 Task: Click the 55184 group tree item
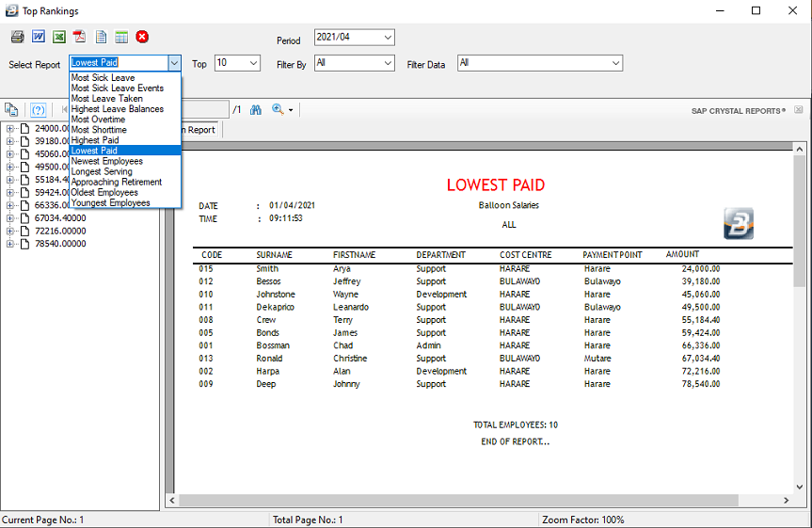click(52, 180)
